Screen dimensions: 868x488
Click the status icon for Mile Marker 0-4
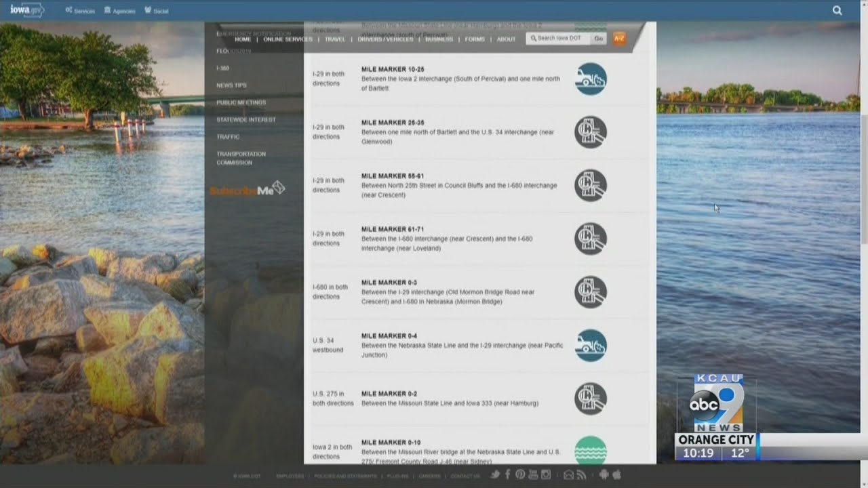coord(591,346)
